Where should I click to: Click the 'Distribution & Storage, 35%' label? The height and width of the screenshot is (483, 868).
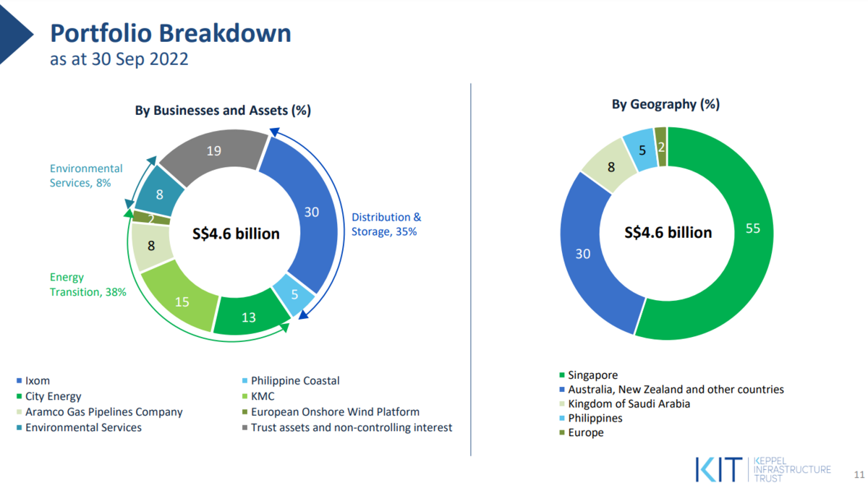[386, 224]
